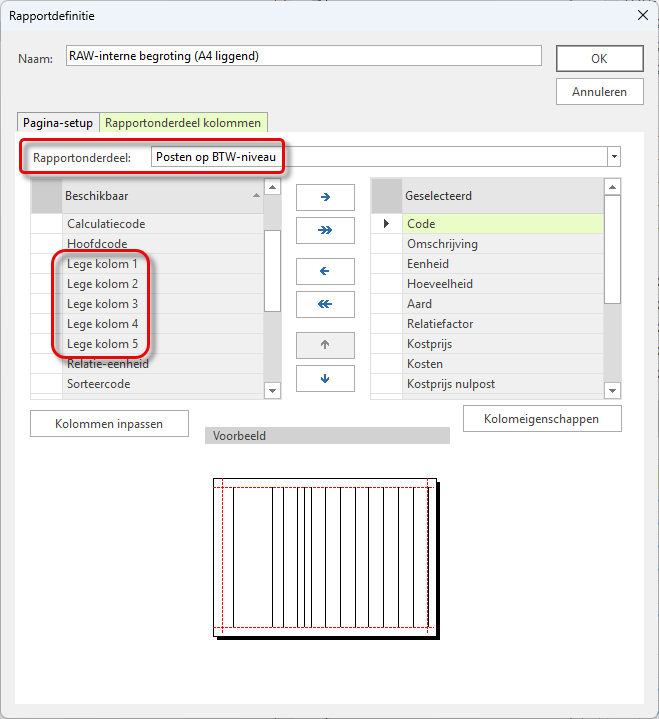Close the Rapportdefinitie dialog

pos(642,16)
